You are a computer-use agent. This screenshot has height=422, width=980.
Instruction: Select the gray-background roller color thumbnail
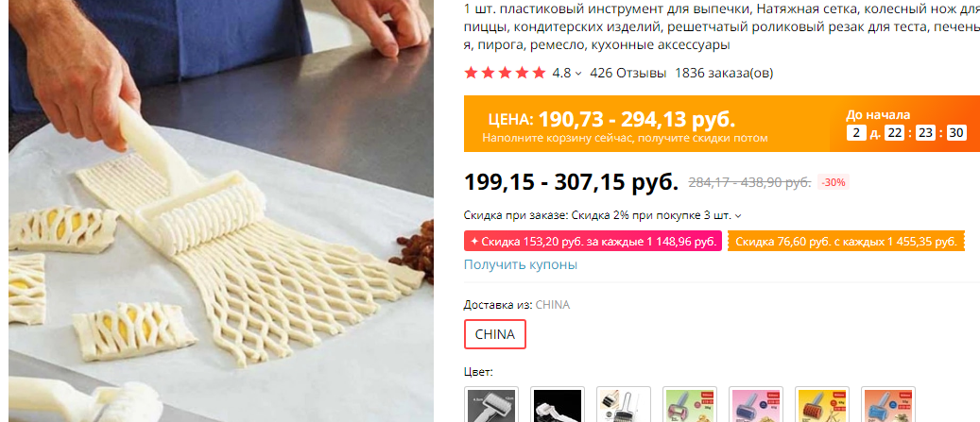[x=490, y=404]
